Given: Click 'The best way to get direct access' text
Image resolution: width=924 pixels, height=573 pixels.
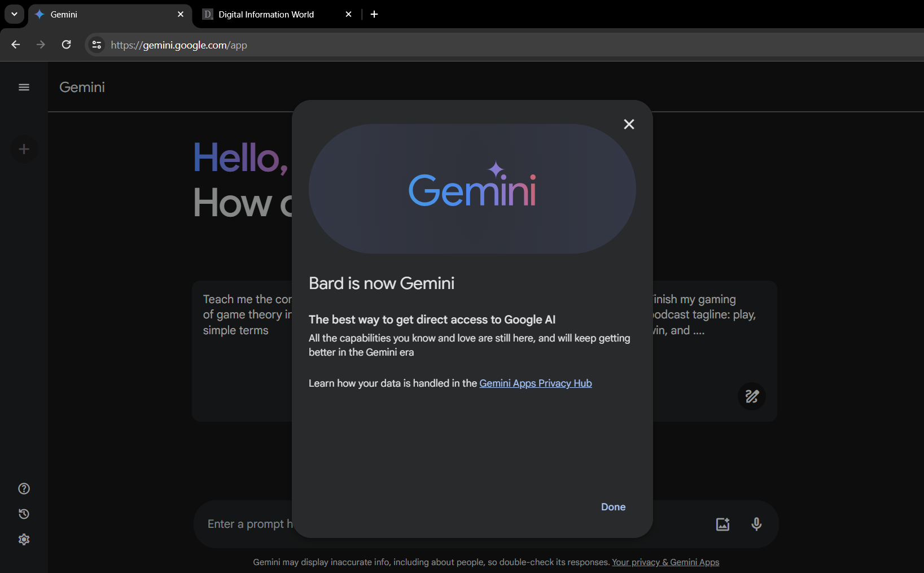Looking at the screenshot, I should (432, 320).
